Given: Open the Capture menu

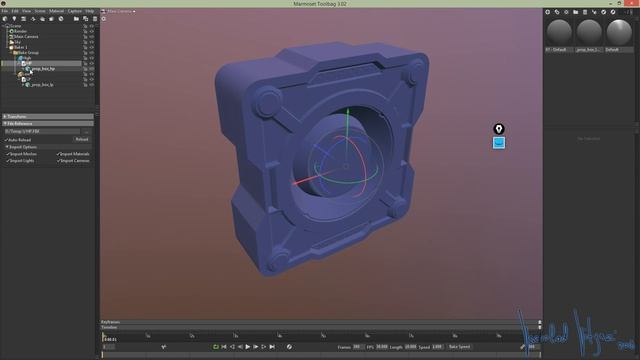Looking at the screenshot, I should pos(75,11).
